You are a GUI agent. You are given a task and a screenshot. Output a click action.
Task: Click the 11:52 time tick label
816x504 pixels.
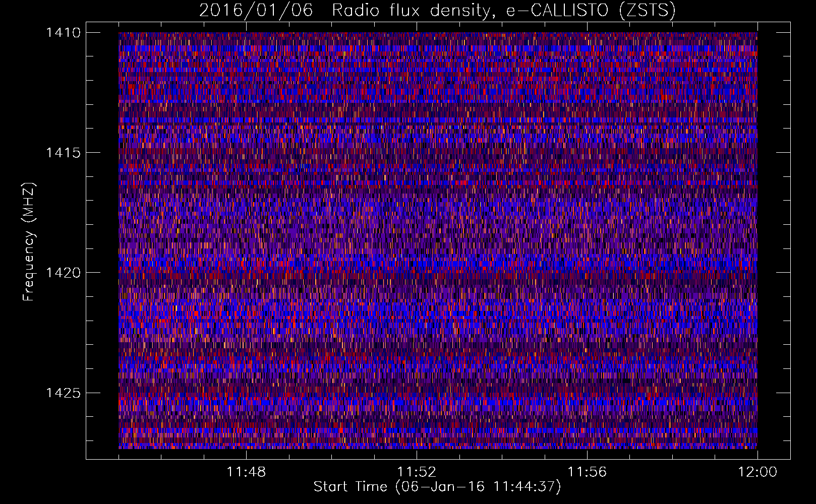[x=417, y=472]
